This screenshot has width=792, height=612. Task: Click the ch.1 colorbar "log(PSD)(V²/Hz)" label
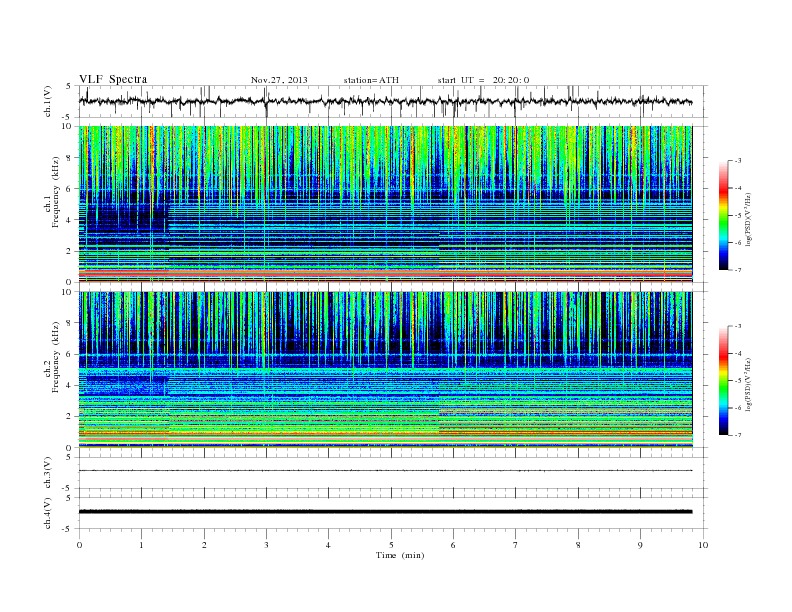point(748,219)
